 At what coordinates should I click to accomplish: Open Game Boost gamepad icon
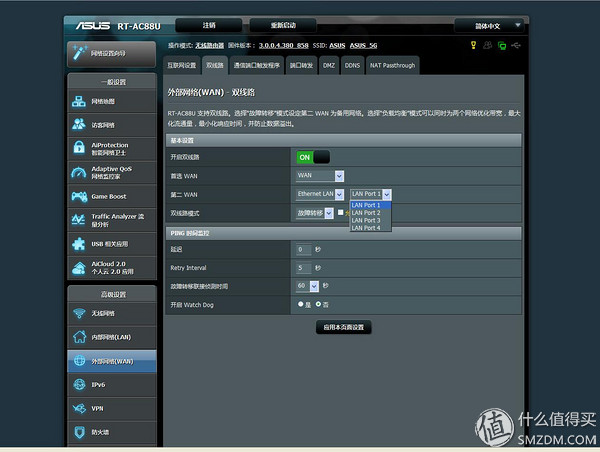pyautogui.click(x=79, y=196)
